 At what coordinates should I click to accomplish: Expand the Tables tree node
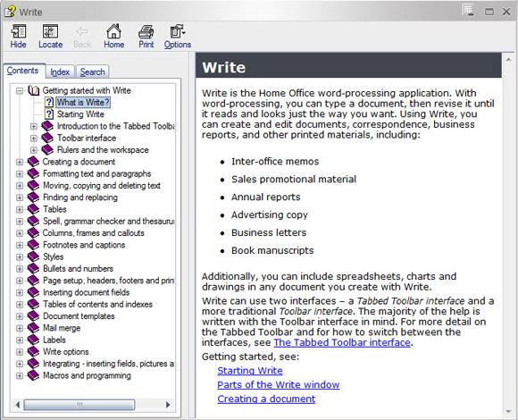pyautogui.click(x=20, y=209)
